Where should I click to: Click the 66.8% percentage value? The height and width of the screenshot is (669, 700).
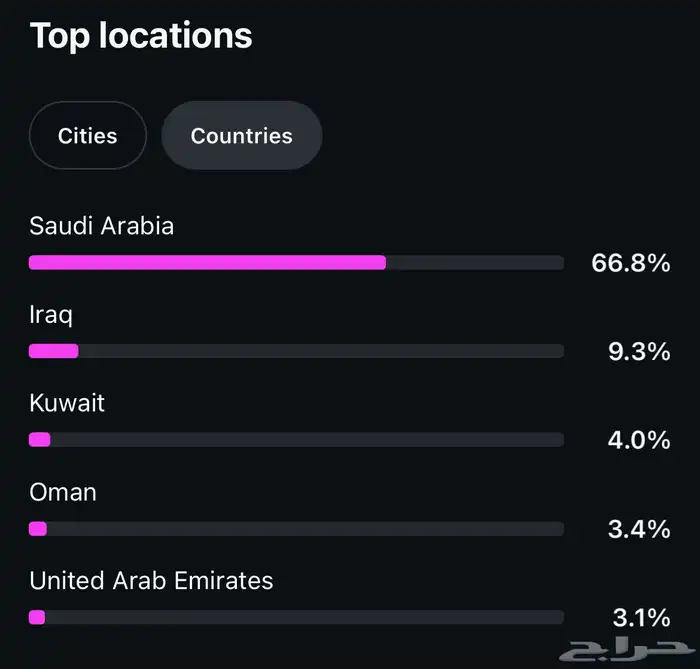(630, 264)
